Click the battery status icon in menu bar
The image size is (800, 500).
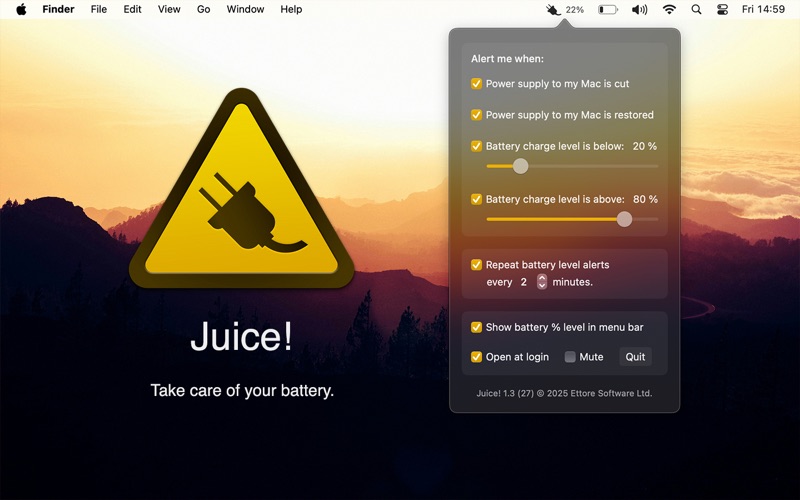[608, 9]
